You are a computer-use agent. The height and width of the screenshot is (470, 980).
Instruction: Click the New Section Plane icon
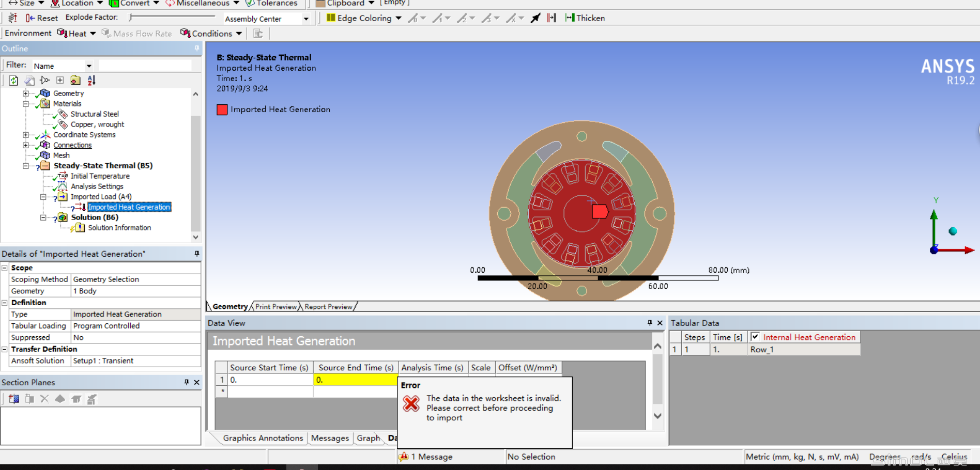(14, 399)
